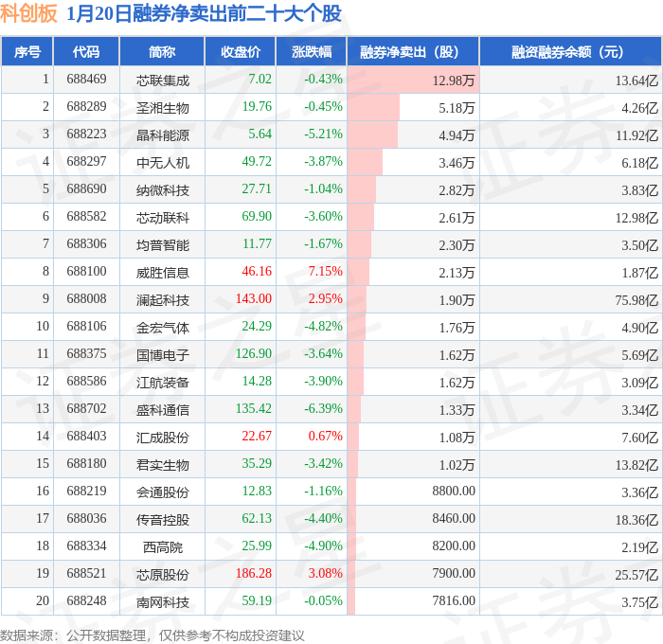Image resolution: width=663 pixels, height=644 pixels.
Task: Click the 5.18万 net sell value
Action: coord(457,108)
